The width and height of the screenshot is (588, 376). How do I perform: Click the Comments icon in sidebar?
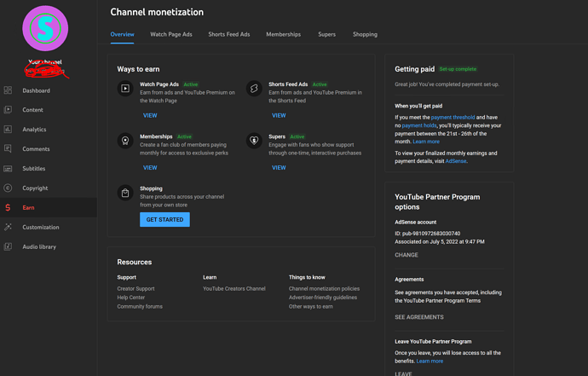pos(8,149)
